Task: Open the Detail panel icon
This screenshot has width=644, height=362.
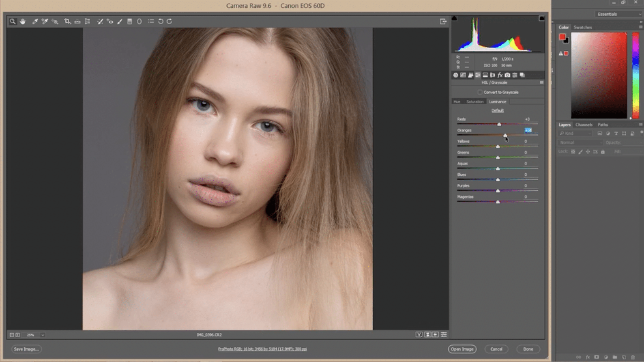Action: click(x=470, y=75)
